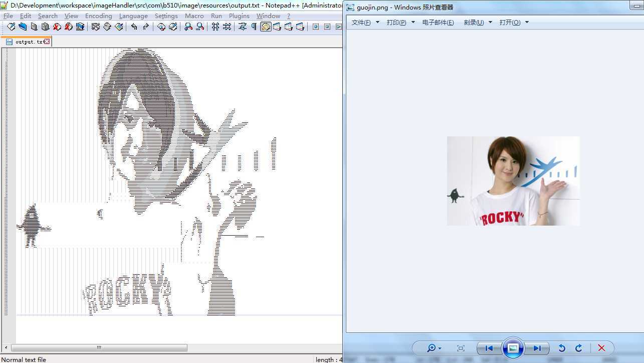Image resolution: width=644 pixels, height=363 pixels.
Task: Click the Redo arrow in Notepad++ toolbar
Action: tap(145, 27)
